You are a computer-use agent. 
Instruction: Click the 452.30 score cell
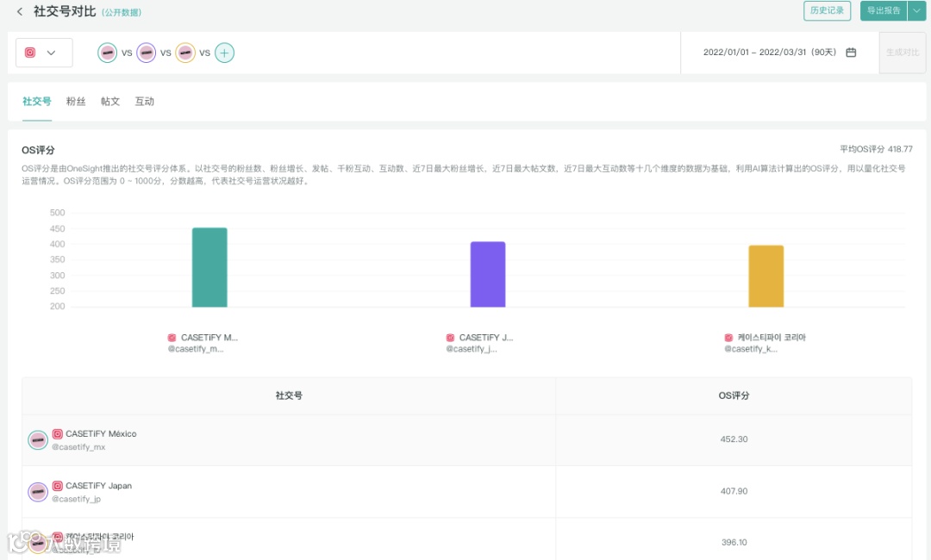734,439
